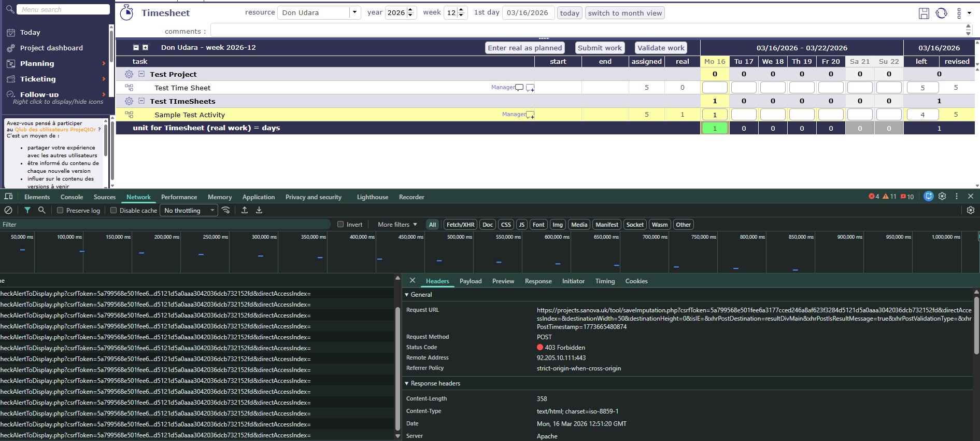Screen dimensions: 980x441
Task: Check the Disable cache option
Action: coord(113,210)
